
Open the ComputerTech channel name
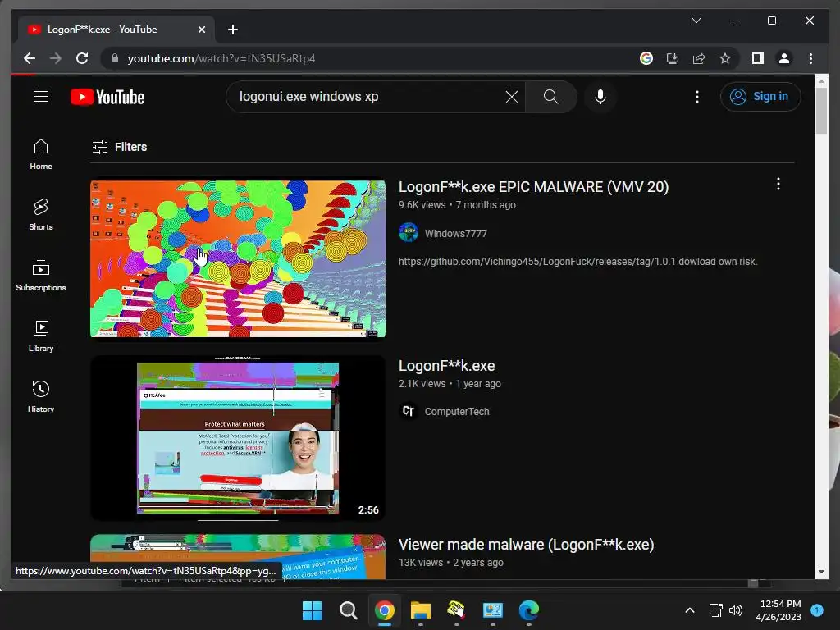click(x=457, y=412)
